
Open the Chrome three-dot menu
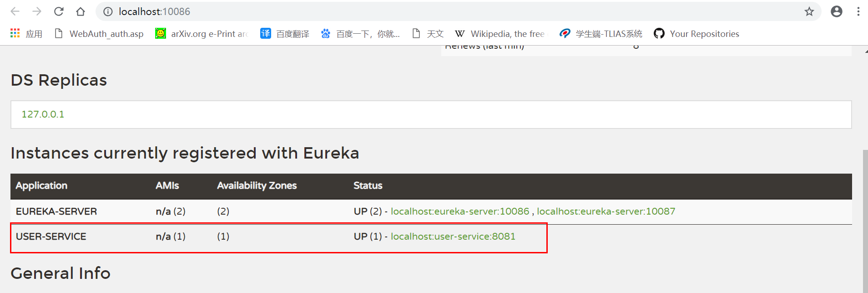[858, 11]
